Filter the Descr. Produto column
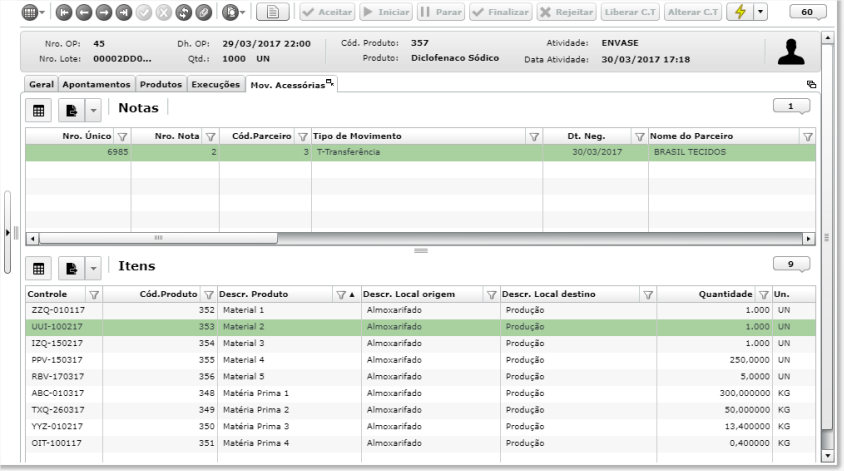The width and height of the screenshot is (844, 471). (x=341, y=294)
